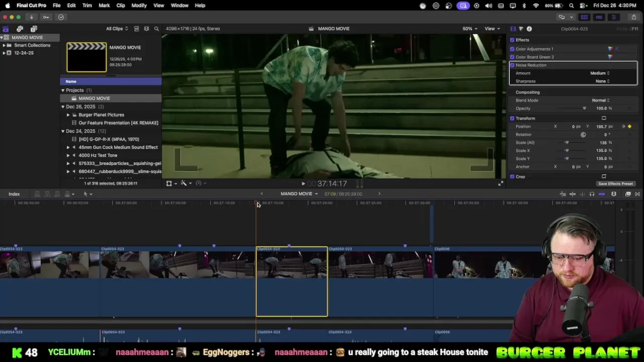Screen dimensions: 644x362
Task: Show the Titles and Generators sidebar
Action: (34, 29)
